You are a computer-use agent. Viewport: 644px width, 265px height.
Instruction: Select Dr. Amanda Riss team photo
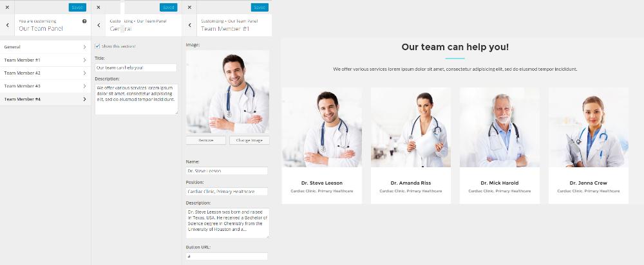pos(411,127)
